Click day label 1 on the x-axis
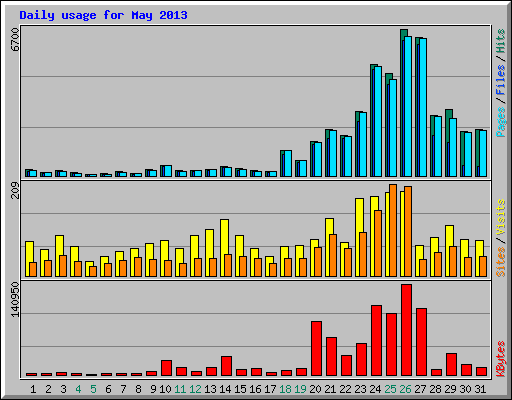This screenshot has width=512, height=400. point(33,389)
